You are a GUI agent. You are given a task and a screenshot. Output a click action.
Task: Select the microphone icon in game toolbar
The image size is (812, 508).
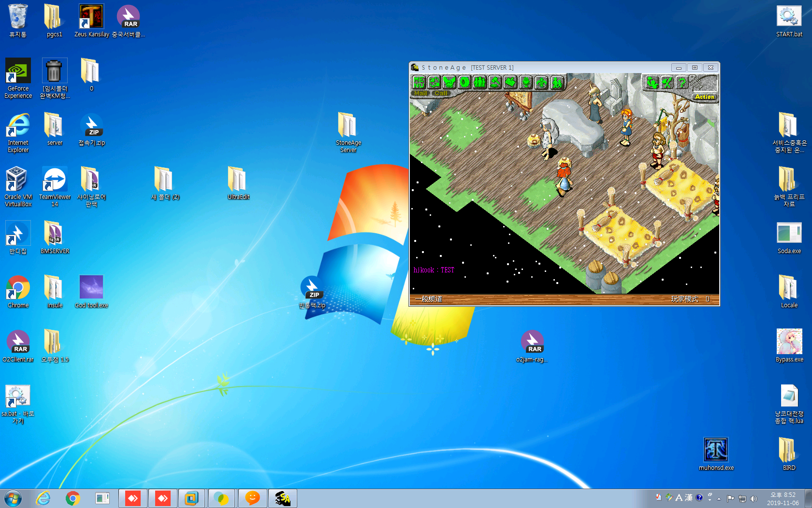pos(526,82)
